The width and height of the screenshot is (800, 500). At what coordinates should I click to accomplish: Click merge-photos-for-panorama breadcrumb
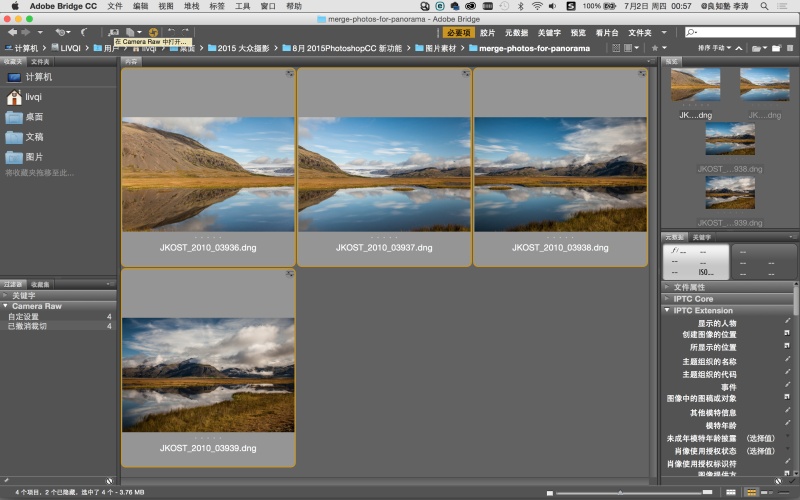pyautogui.click(x=529, y=48)
